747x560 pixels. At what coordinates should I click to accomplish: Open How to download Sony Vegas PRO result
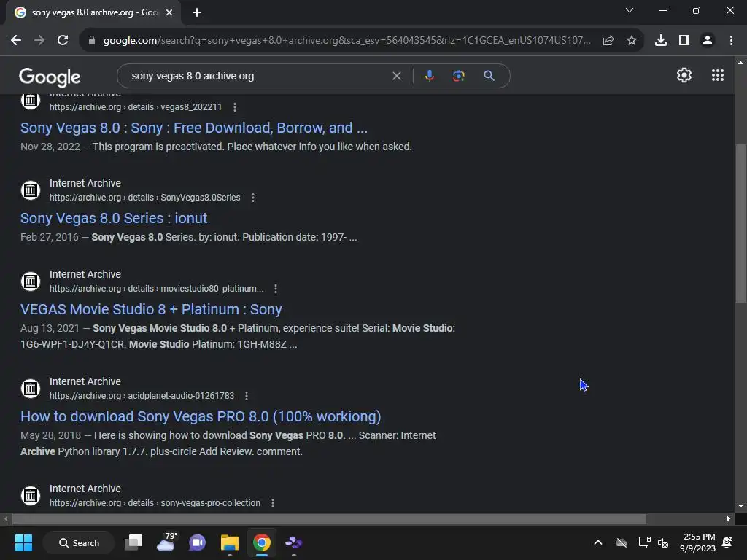(201, 416)
